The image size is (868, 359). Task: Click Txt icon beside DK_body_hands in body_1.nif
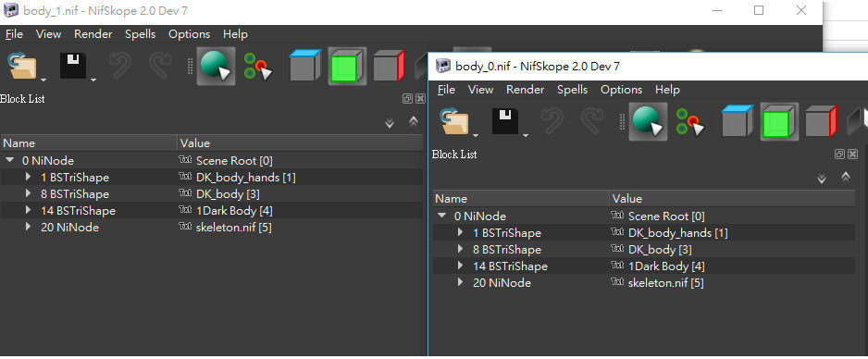pyautogui.click(x=185, y=177)
